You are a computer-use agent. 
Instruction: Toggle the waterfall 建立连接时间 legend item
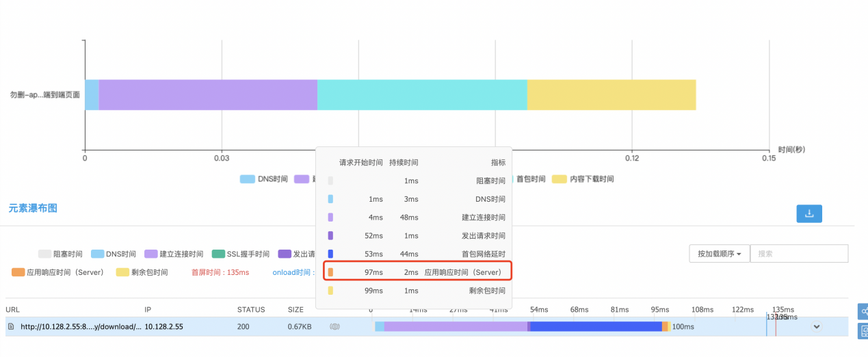click(173, 254)
